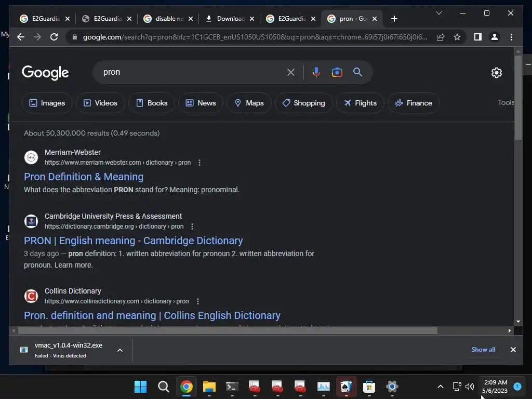Click the forward navigation arrow
This screenshot has height=399, width=532.
tap(37, 37)
